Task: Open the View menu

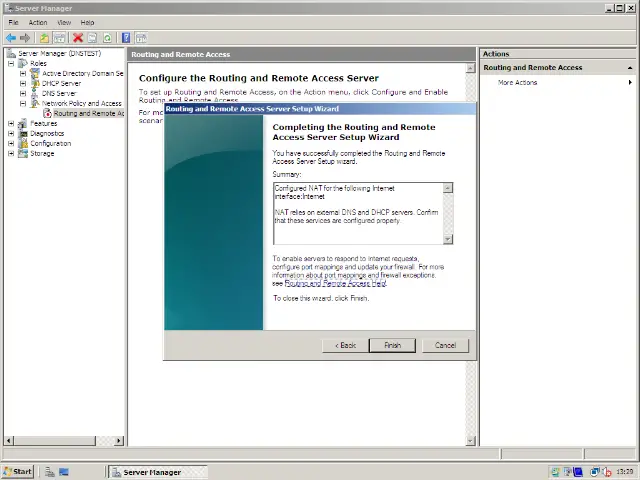Action: 64,22
